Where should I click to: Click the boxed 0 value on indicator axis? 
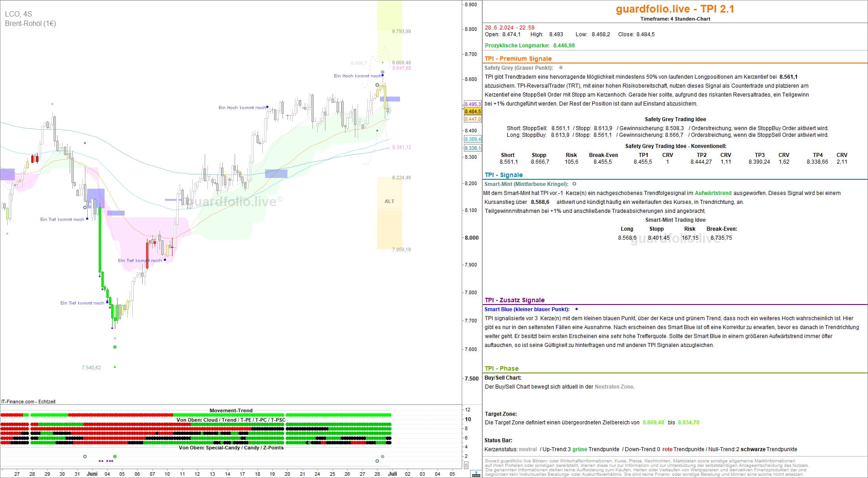coord(467,465)
